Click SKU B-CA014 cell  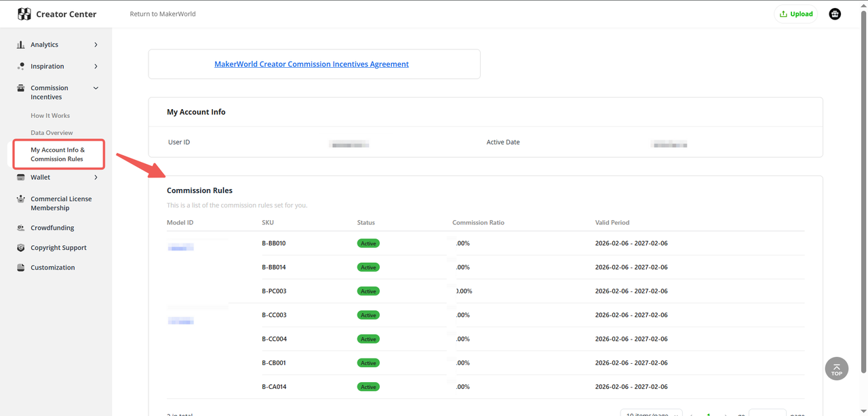click(274, 387)
